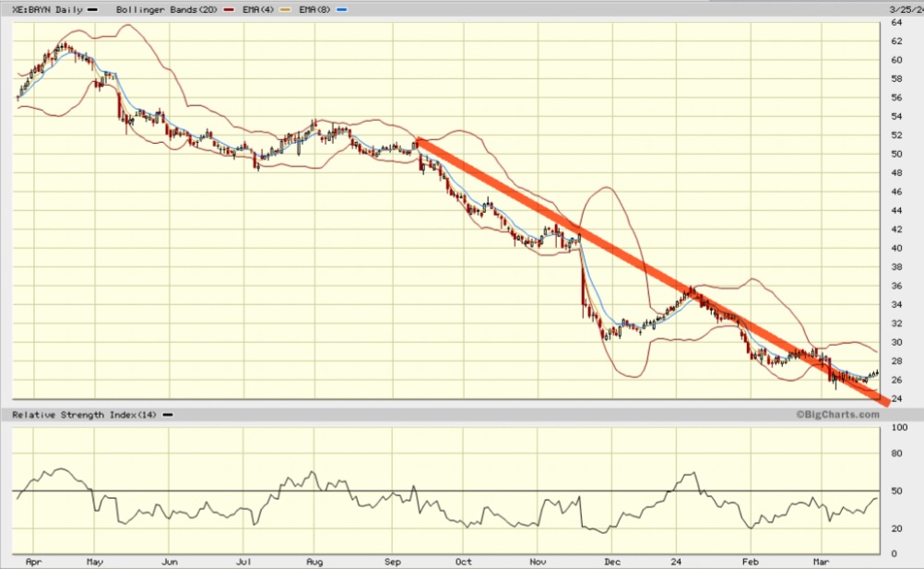Click the RSI(14) black dash marker

point(168,415)
